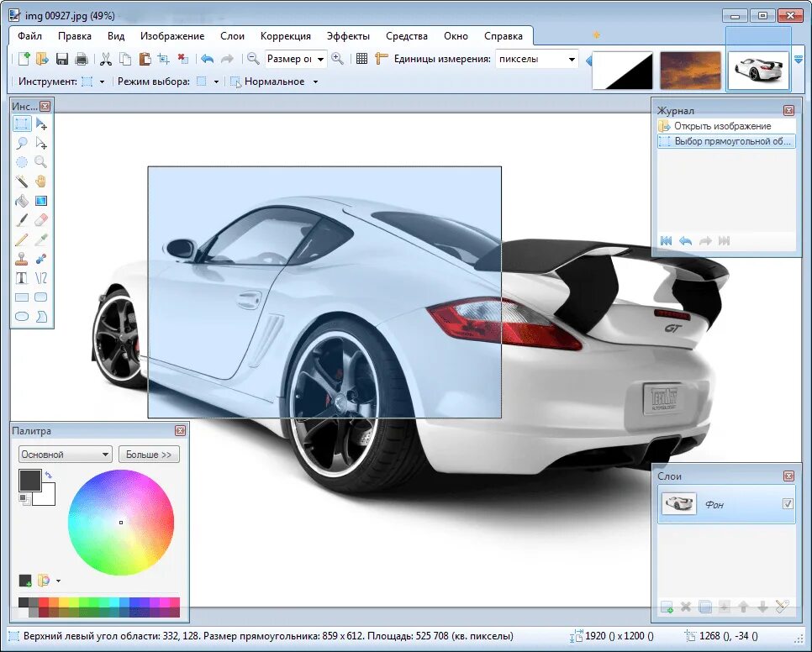Click the Выбор прямоугольной об... history entry
The height and width of the screenshot is (652, 812).
point(726,141)
